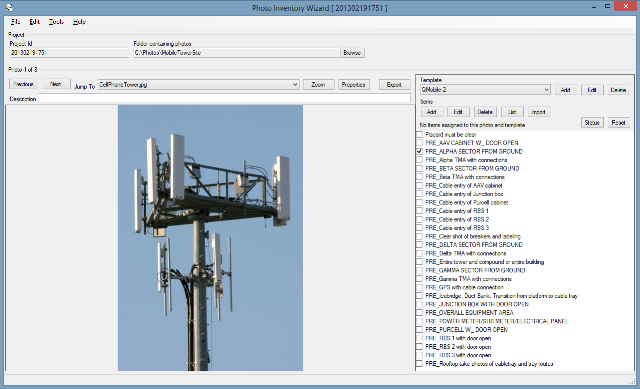
Task: Click the Items List button
Action: [x=512, y=112]
